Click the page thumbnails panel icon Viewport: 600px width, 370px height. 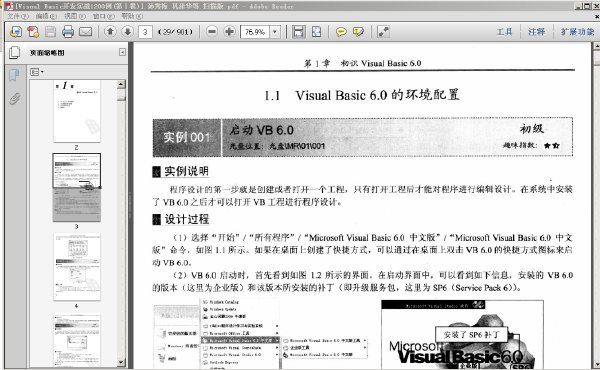click(14, 52)
